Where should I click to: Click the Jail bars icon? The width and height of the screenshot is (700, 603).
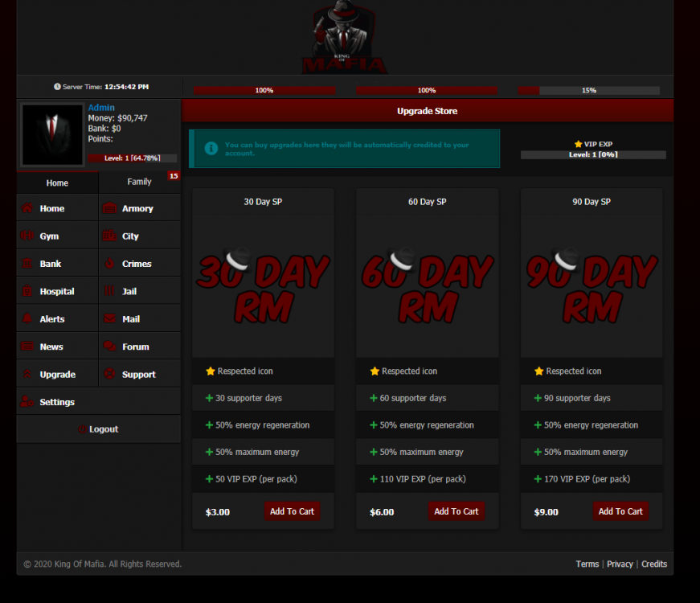point(109,291)
